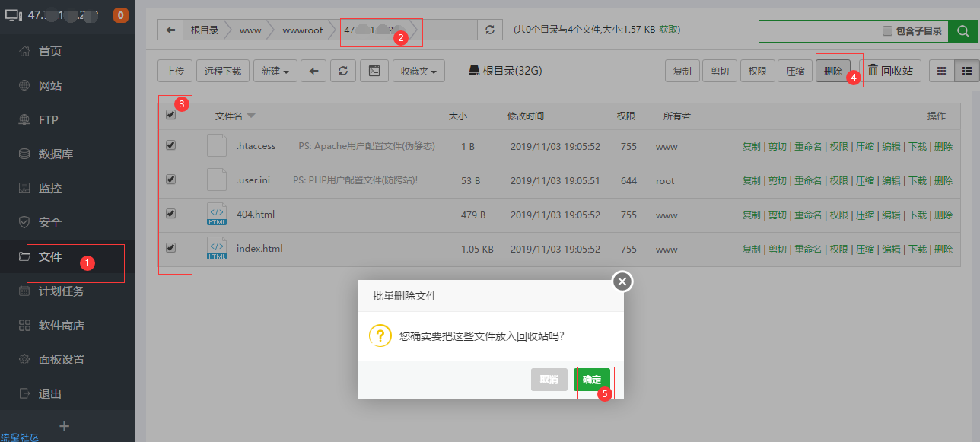The image size is (980, 442).
Task: Click the 退出 logout icon
Action: tap(24, 394)
